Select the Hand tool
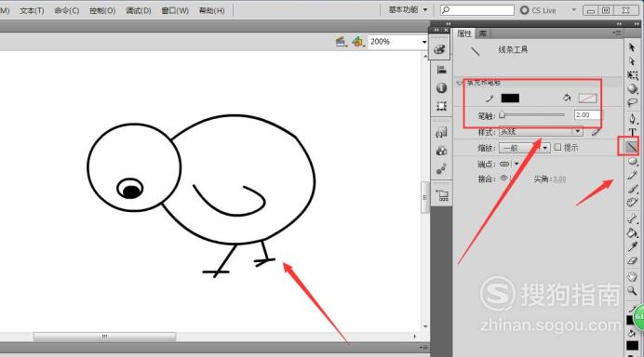 pyautogui.click(x=632, y=276)
